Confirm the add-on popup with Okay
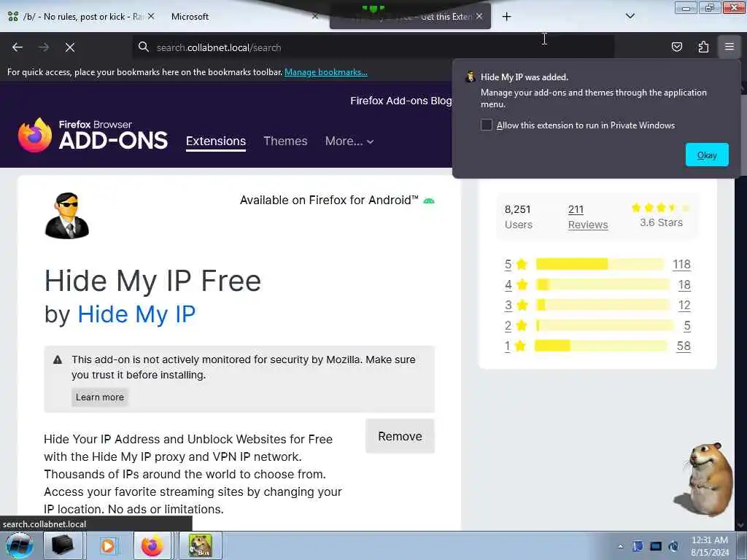Image resolution: width=747 pixels, height=560 pixels. [707, 155]
